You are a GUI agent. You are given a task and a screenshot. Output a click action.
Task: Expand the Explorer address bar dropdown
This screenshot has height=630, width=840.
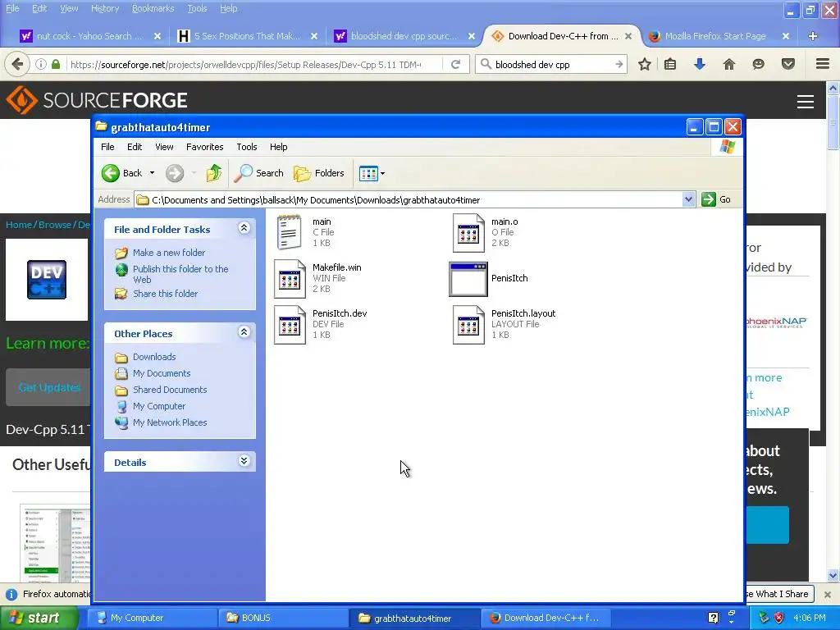(x=688, y=200)
